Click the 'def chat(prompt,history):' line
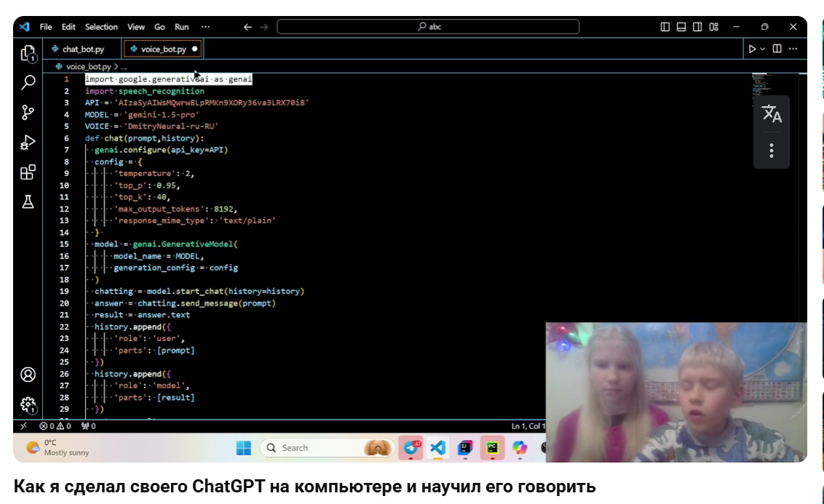824x504 pixels. (x=145, y=139)
